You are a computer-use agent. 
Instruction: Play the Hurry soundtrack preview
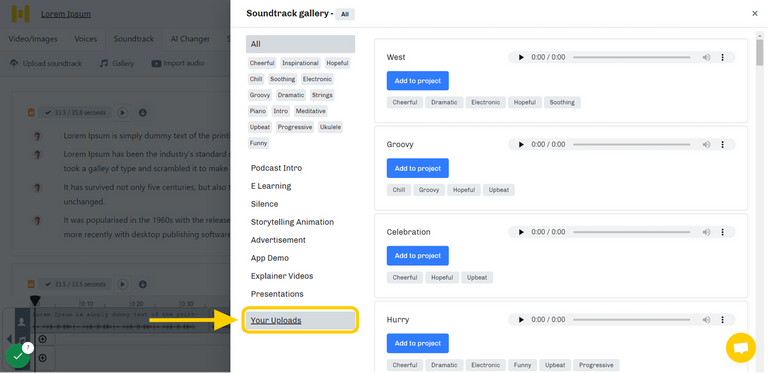click(x=521, y=320)
